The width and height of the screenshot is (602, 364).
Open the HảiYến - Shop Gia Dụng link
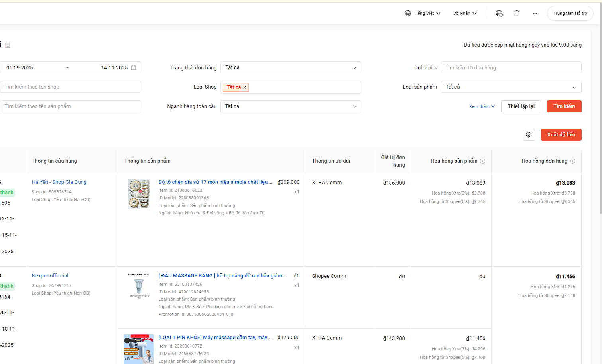[x=59, y=182]
